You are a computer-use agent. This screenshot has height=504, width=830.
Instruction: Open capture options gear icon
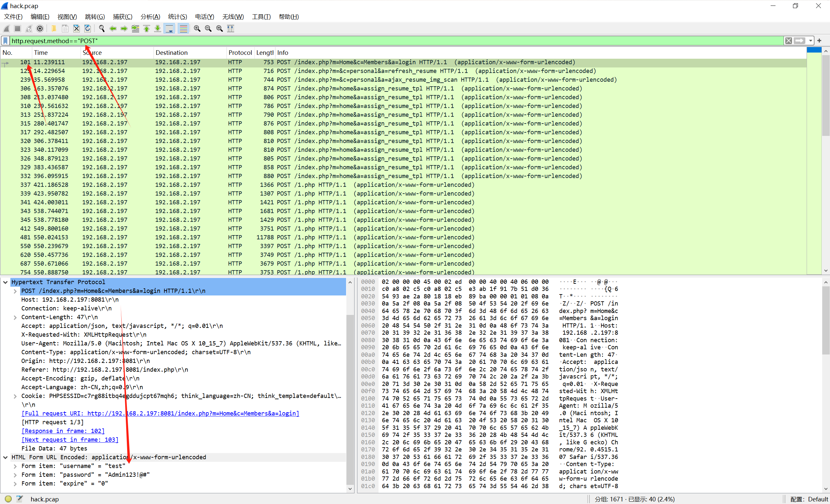[x=40, y=29]
